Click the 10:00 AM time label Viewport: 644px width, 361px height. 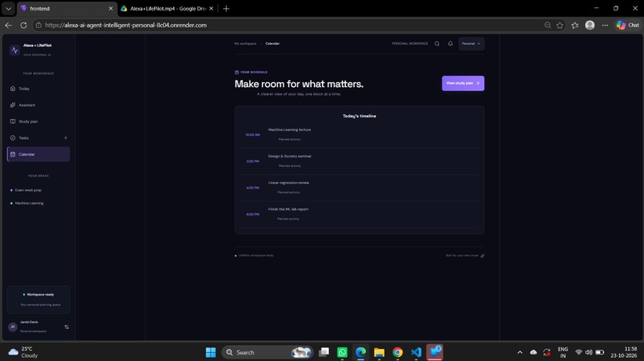pyautogui.click(x=252, y=135)
